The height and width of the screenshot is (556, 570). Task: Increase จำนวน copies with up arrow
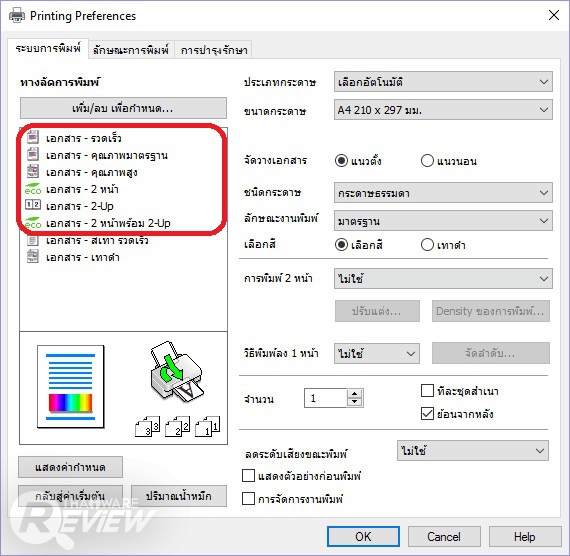[x=354, y=393]
